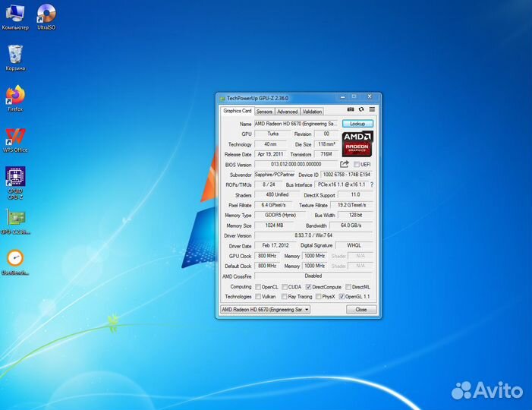Toggle the OpenGL 1.1 checkbox
The height and width of the screenshot is (410, 532).
pos(342,297)
